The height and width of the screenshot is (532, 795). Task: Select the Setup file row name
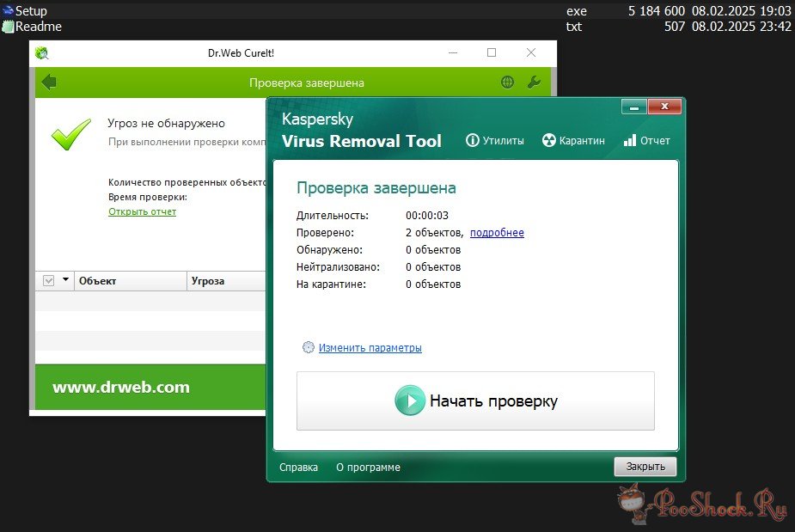pyautogui.click(x=31, y=10)
